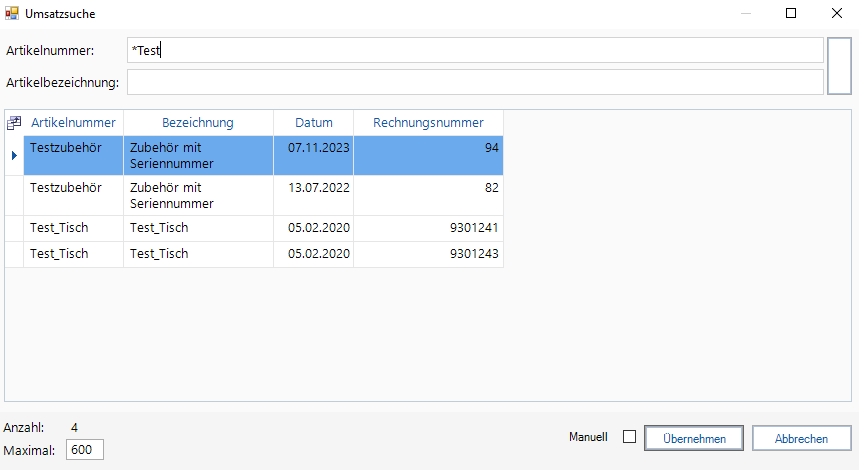The width and height of the screenshot is (859, 470).
Task: Sort by Bezeichnung column header
Action: [x=198, y=123]
